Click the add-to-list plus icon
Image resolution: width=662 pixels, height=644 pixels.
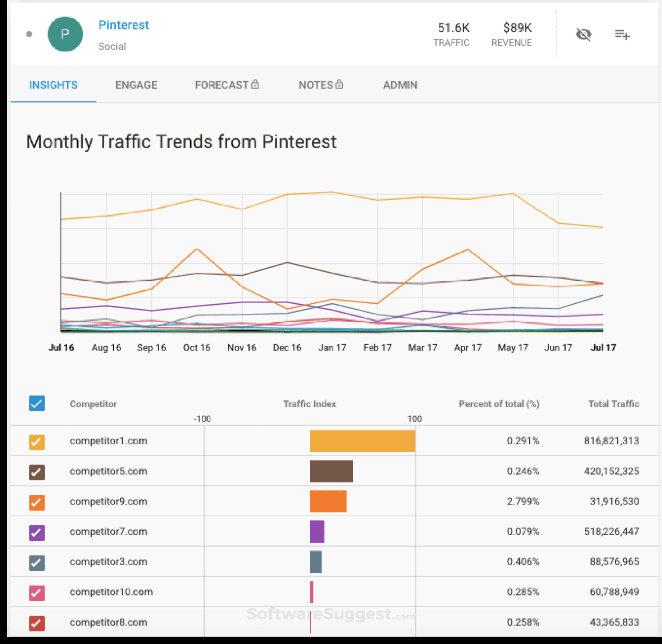(622, 34)
